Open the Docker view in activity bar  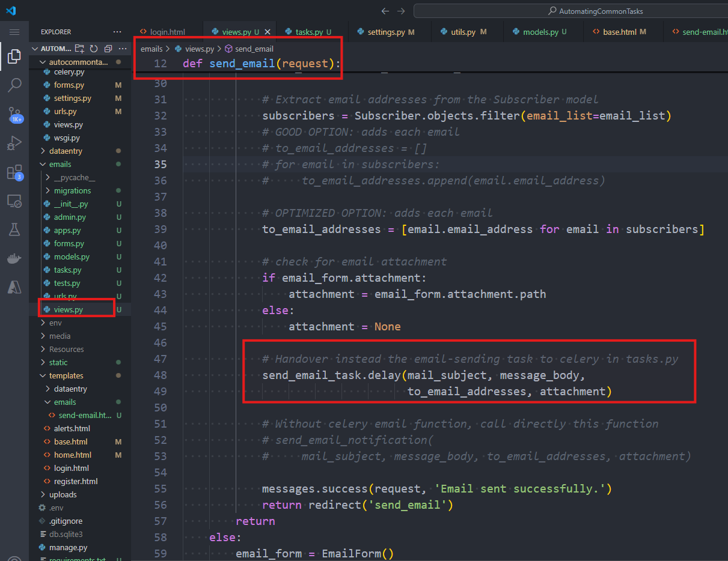click(x=14, y=258)
